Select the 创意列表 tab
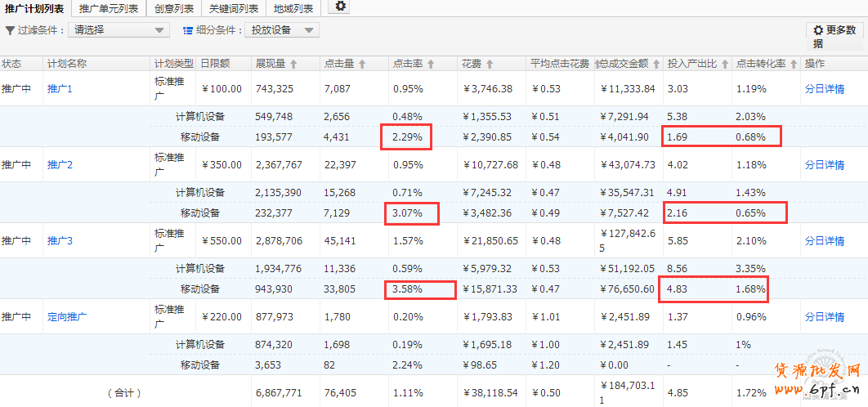This screenshot has width=868, height=407. (x=175, y=8)
